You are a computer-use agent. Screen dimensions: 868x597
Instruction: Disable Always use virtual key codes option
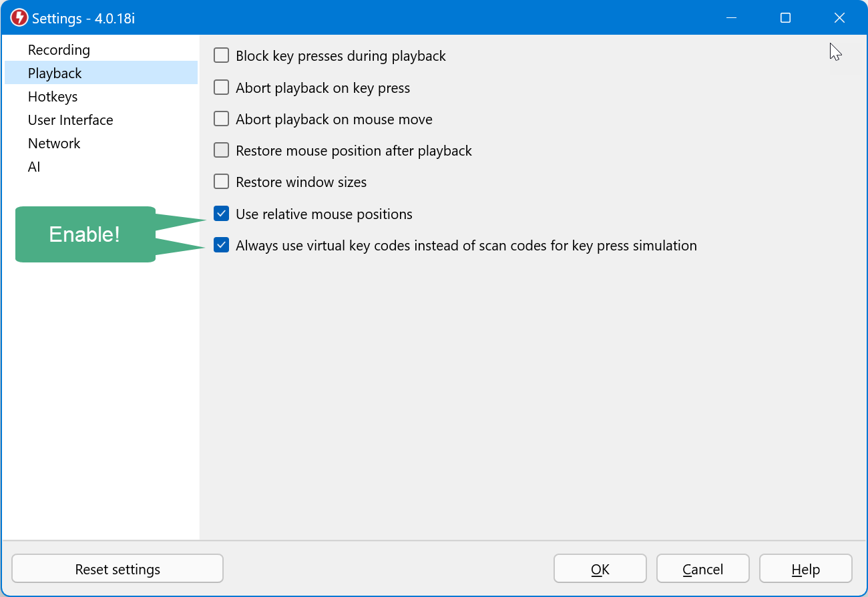[221, 245]
